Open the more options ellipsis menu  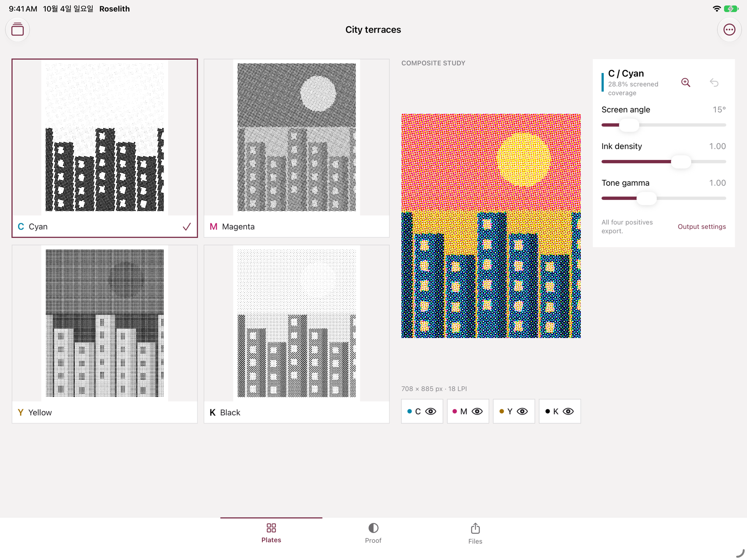(x=729, y=29)
